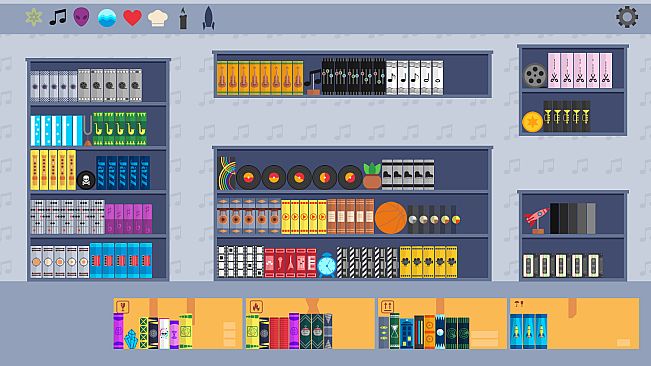Select the purple music note books set
Screen dimensions: 651x366
[x=128, y=219]
